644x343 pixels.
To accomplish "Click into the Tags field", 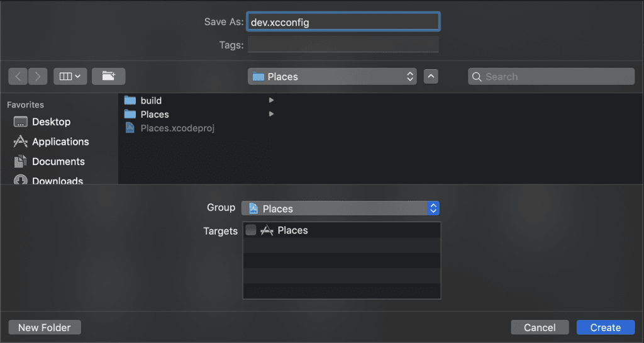I will (x=343, y=44).
